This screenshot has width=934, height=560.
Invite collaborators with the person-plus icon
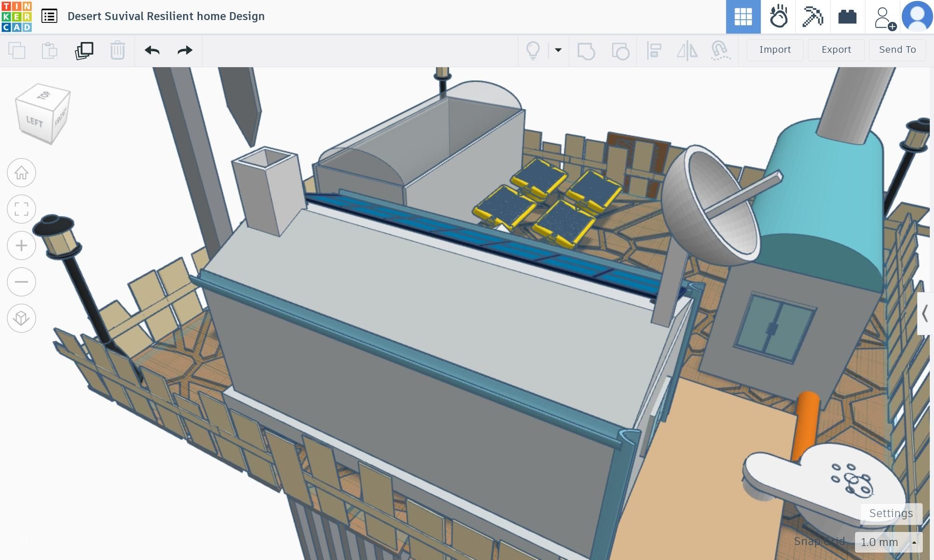click(x=884, y=18)
